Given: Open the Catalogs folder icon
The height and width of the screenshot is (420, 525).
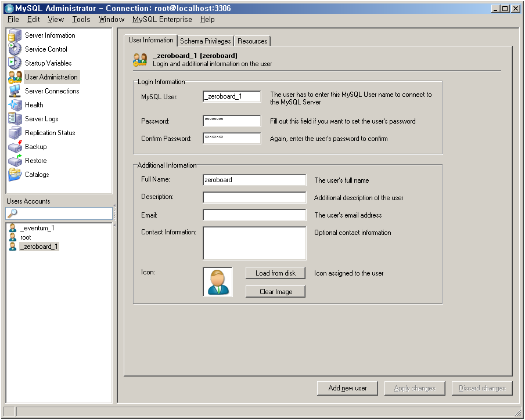Looking at the screenshot, I should point(15,175).
